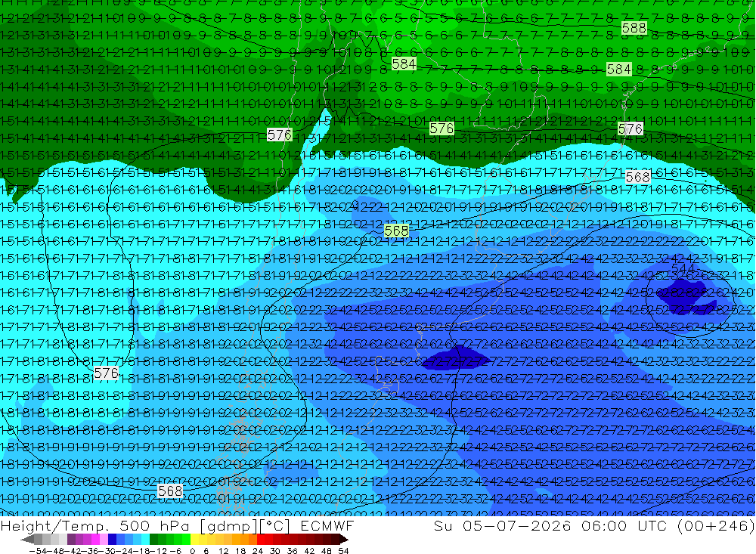Click the '18' value on the temperature scale

(x=240, y=551)
